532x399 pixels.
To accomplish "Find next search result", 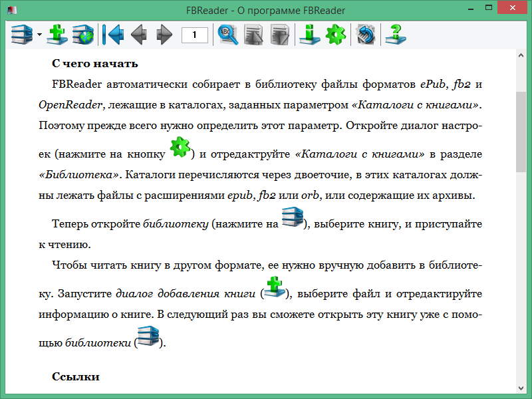I will [280, 35].
